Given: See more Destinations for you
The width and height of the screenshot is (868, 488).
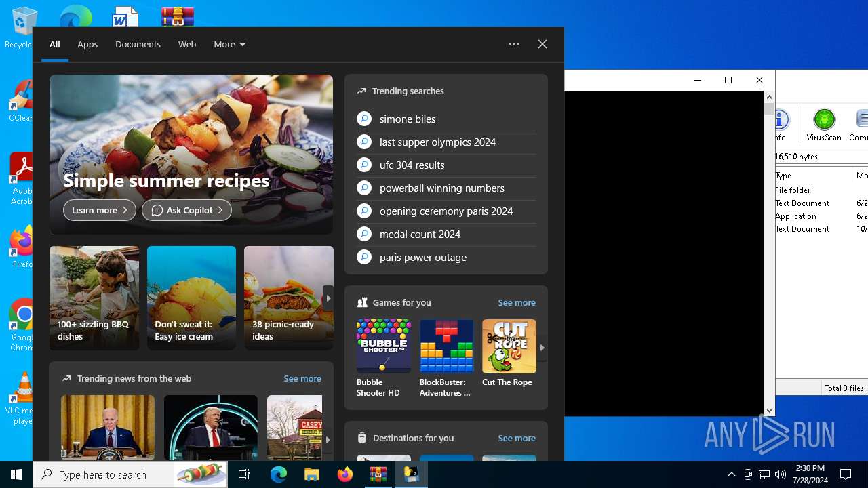Looking at the screenshot, I should point(516,438).
